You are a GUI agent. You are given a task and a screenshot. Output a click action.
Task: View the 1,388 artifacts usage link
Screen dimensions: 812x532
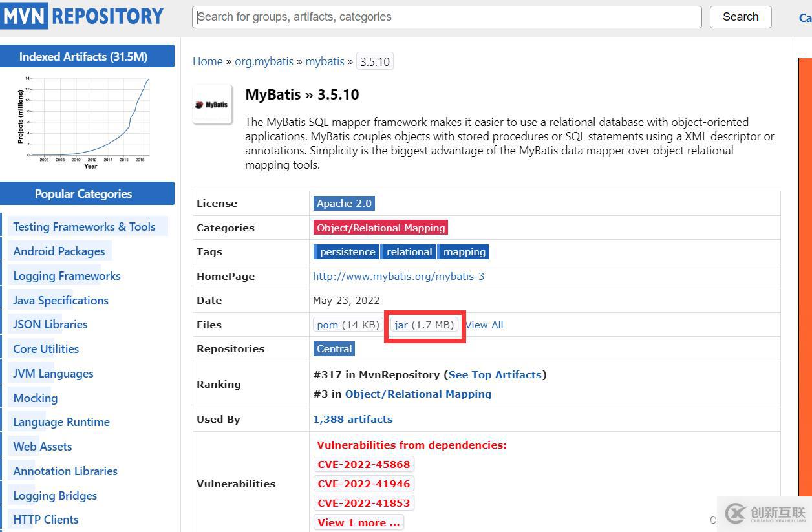[x=353, y=419]
